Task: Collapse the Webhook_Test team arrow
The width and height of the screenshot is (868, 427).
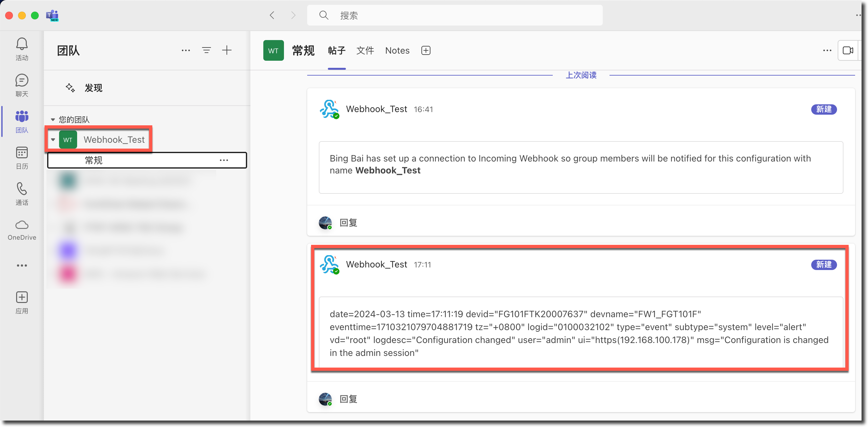Action: click(x=53, y=139)
